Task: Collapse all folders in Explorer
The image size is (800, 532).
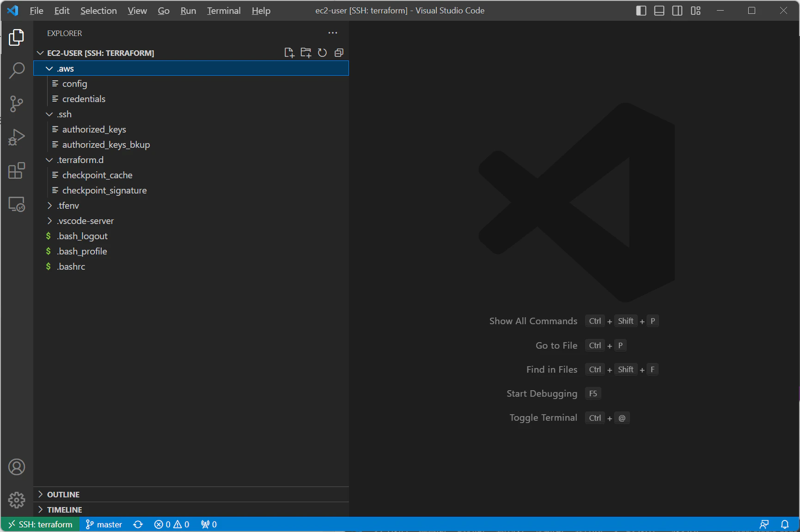Action: point(339,53)
